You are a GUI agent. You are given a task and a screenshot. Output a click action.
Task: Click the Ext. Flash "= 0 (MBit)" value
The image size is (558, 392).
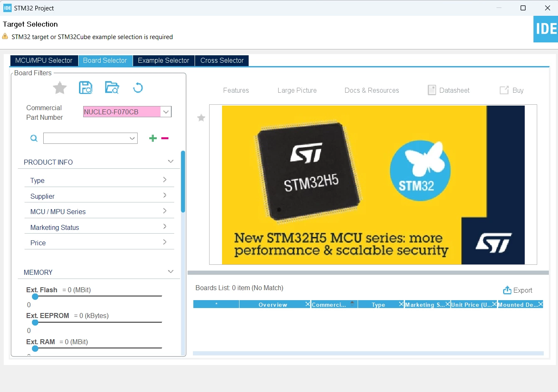77,290
